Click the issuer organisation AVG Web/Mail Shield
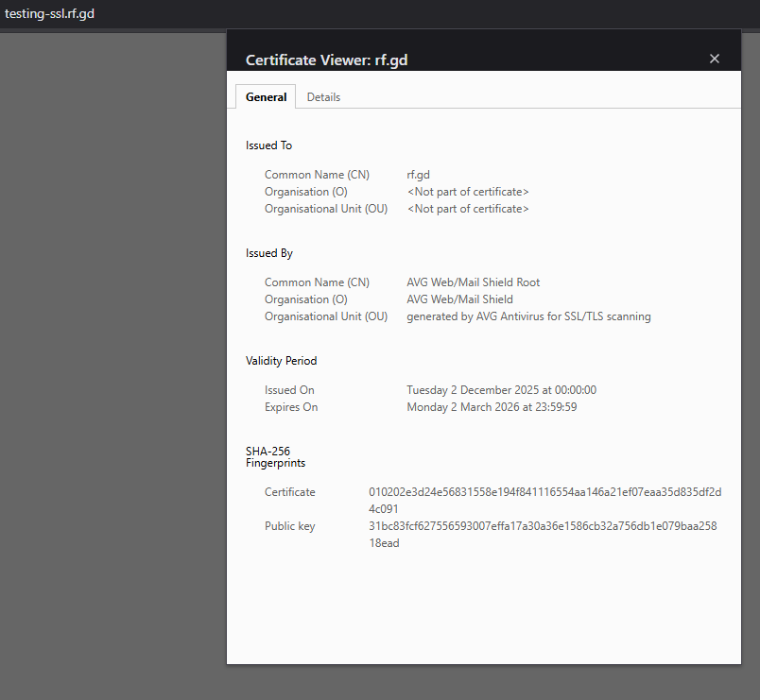Image resolution: width=760 pixels, height=700 pixels. [x=459, y=299]
